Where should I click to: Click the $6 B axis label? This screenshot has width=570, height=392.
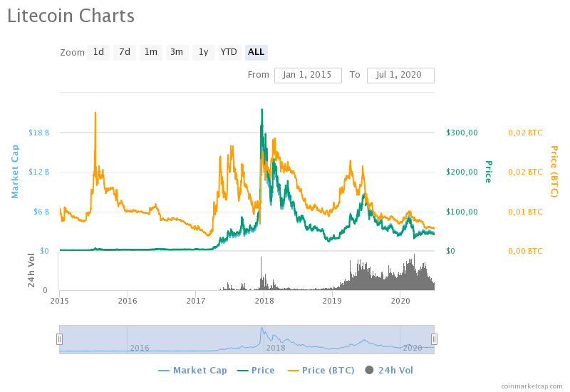point(41,212)
